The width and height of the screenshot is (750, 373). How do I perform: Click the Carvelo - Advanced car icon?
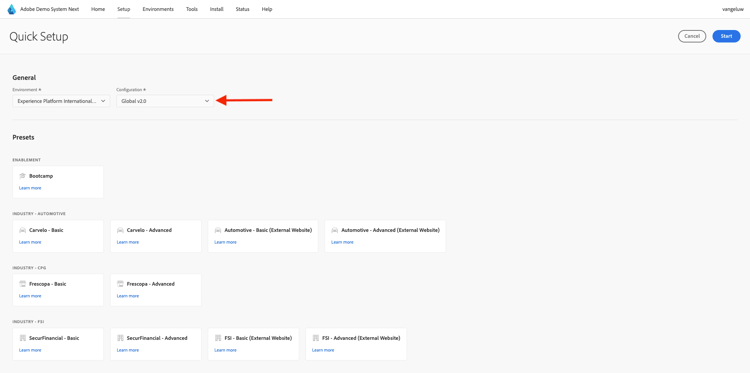tap(120, 230)
